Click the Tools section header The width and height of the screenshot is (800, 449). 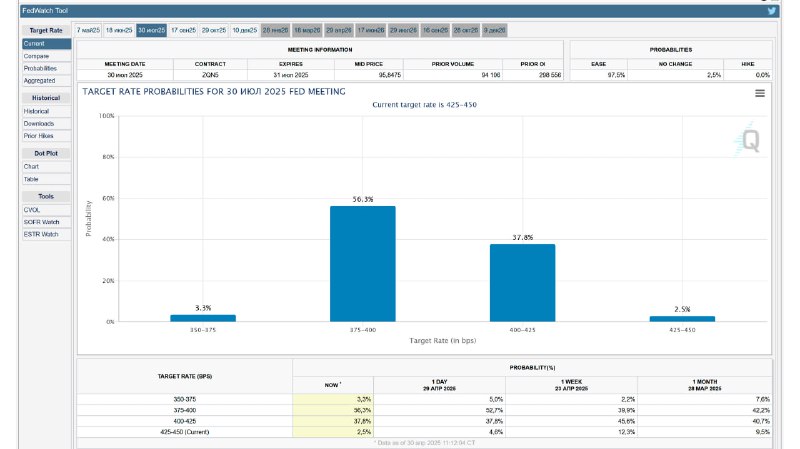[x=46, y=196]
